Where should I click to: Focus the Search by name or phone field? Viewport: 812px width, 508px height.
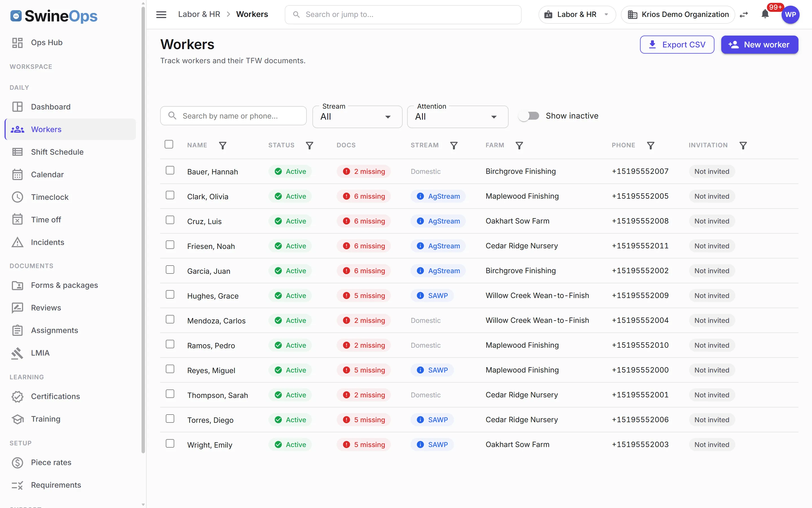point(233,116)
